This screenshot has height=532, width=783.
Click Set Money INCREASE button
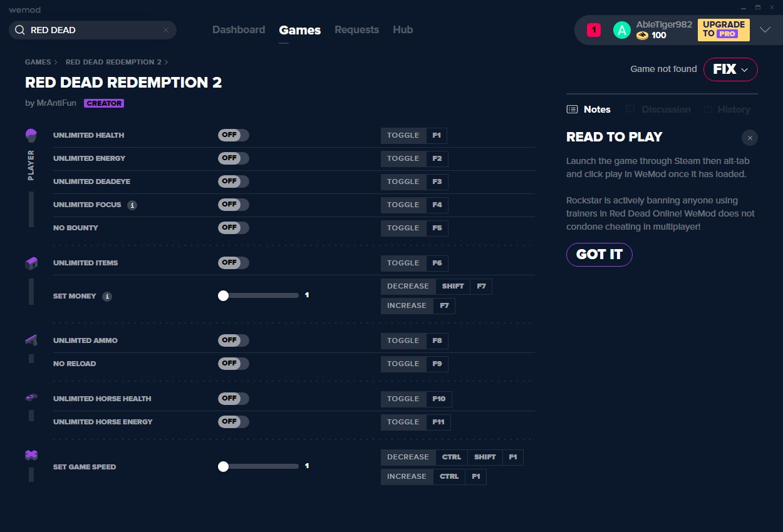pos(407,305)
